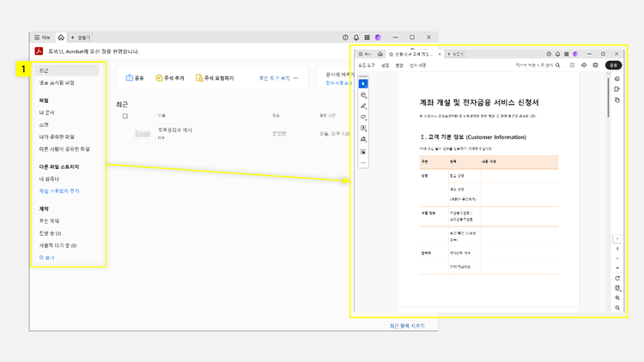Open 편집 menu in document window

(x=385, y=65)
